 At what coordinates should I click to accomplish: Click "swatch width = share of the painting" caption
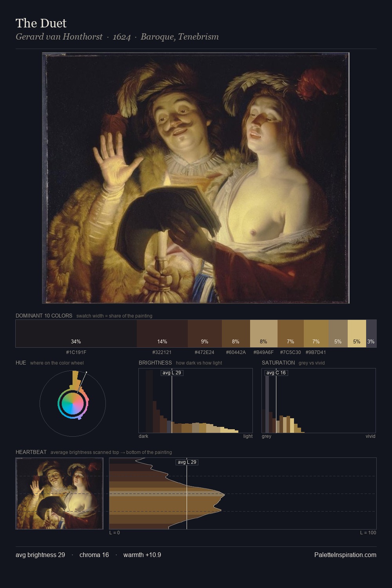click(114, 316)
